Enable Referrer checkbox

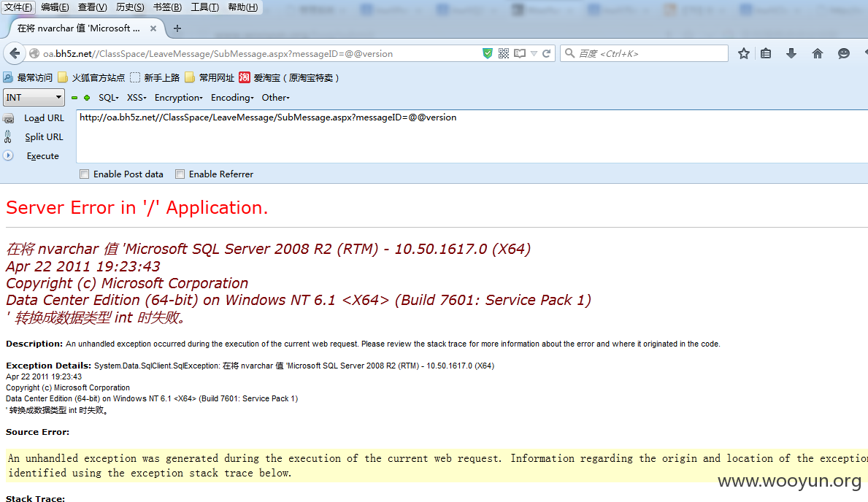point(180,174)
